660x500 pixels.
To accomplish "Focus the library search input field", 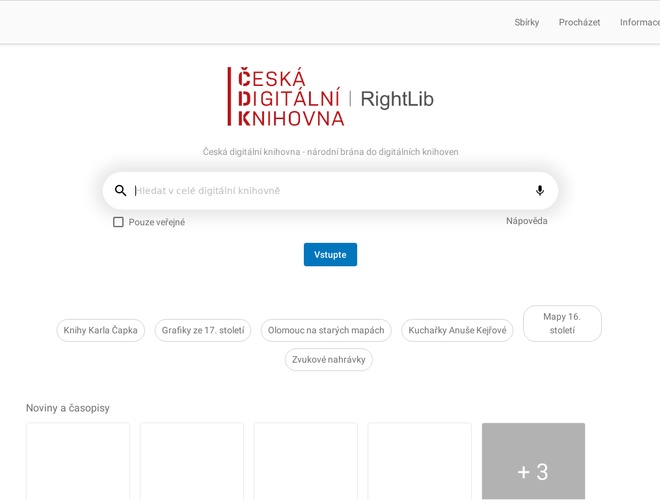I will click(330, 191).
